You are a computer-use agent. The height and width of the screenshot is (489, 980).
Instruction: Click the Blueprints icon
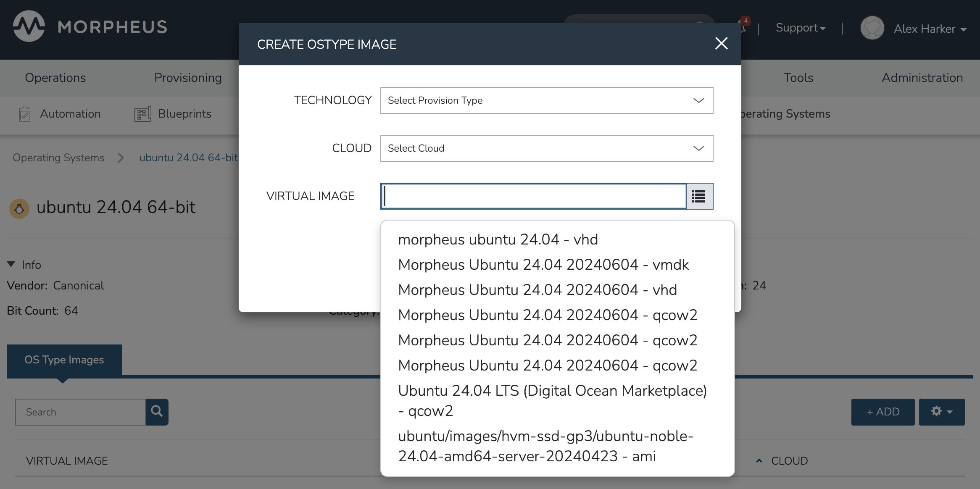click(142, 114)
